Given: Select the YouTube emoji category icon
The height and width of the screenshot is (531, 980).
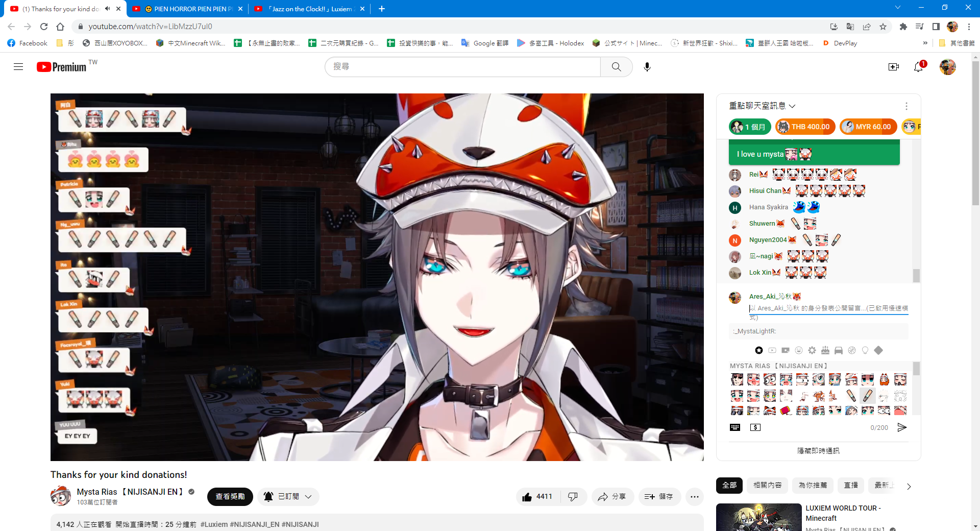Looking at the screenshot, I should (x=772, y=350).
